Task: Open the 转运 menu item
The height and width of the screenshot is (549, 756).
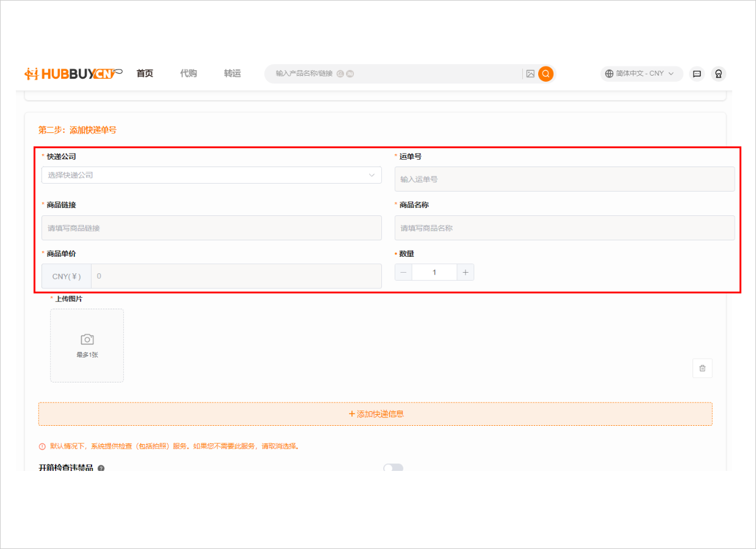Action: point(232,74)
